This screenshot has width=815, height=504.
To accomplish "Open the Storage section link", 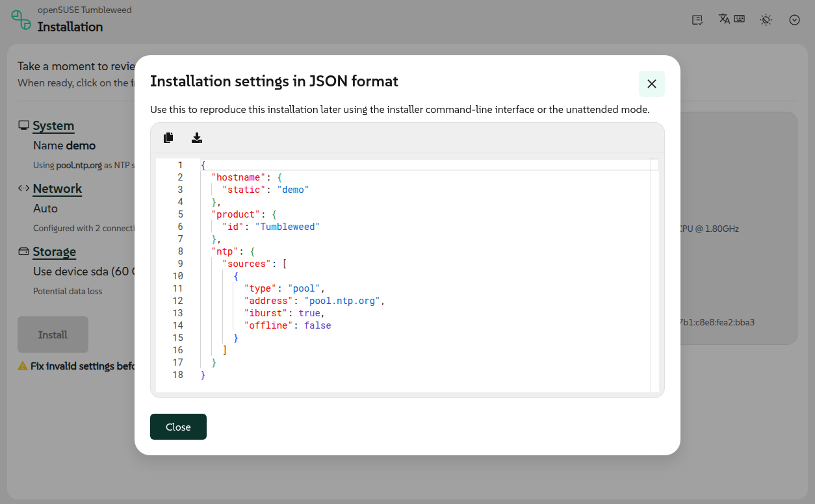I will pos(55,251).
